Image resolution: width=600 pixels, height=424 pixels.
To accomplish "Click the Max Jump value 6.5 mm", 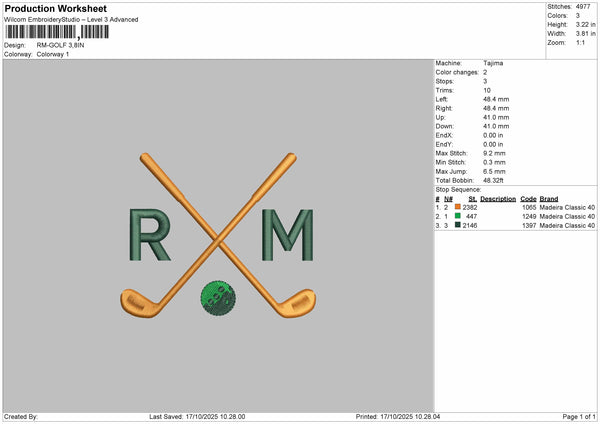I will 494,171.
